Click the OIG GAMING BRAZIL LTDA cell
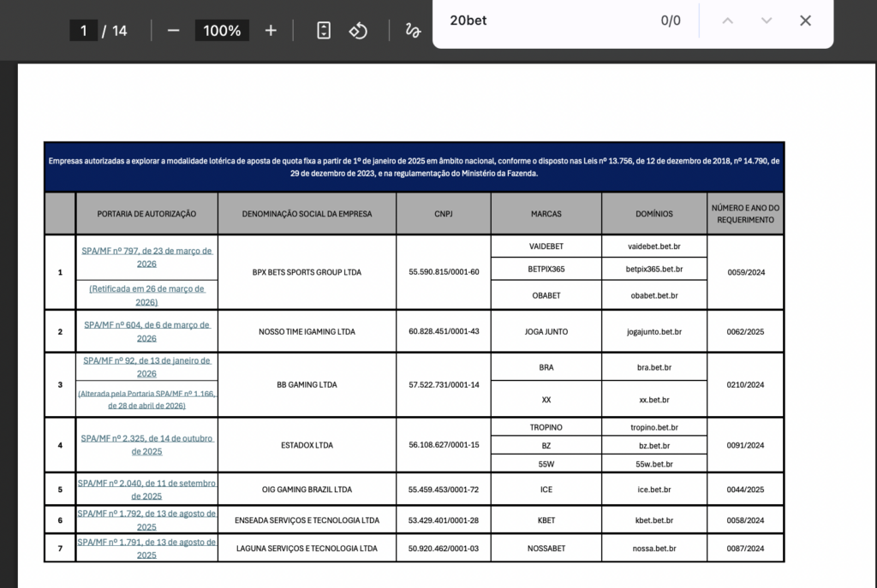 pos(307,490)
